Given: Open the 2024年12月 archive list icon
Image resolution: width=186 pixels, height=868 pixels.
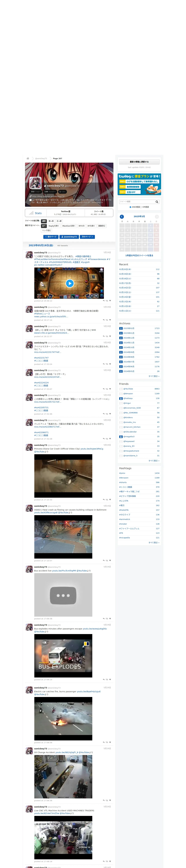Looking at the screenshot, I should (x=121, y=338).
